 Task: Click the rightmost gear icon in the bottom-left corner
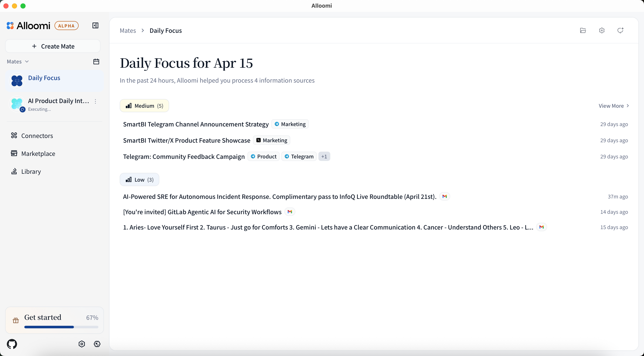(97, 344)
